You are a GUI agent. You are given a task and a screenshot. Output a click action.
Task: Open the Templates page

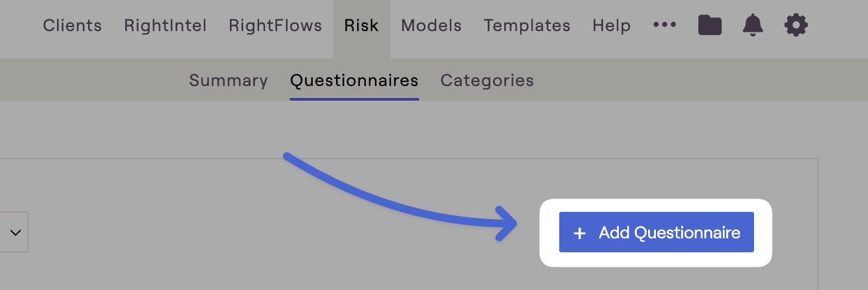coord(527,26)
